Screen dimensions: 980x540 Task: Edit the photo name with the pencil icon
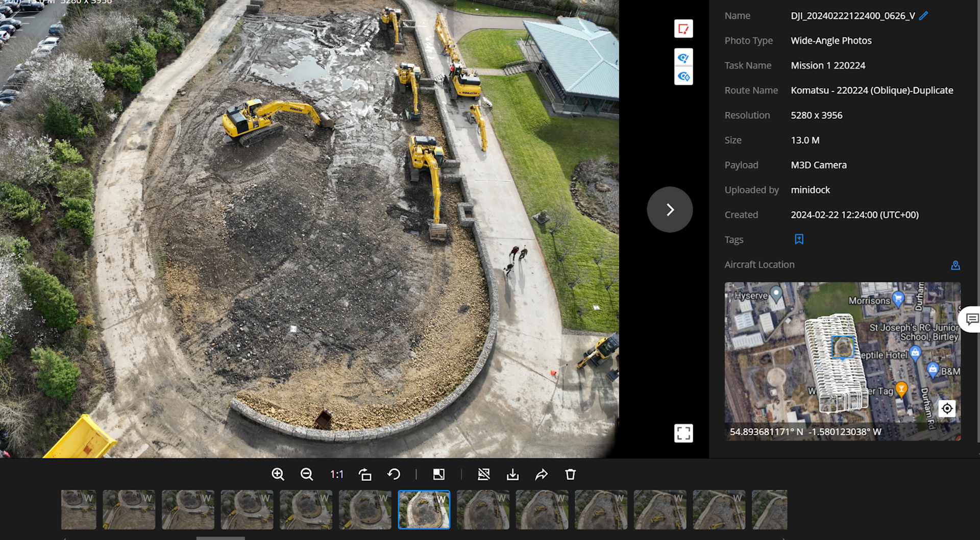(923, 16)
